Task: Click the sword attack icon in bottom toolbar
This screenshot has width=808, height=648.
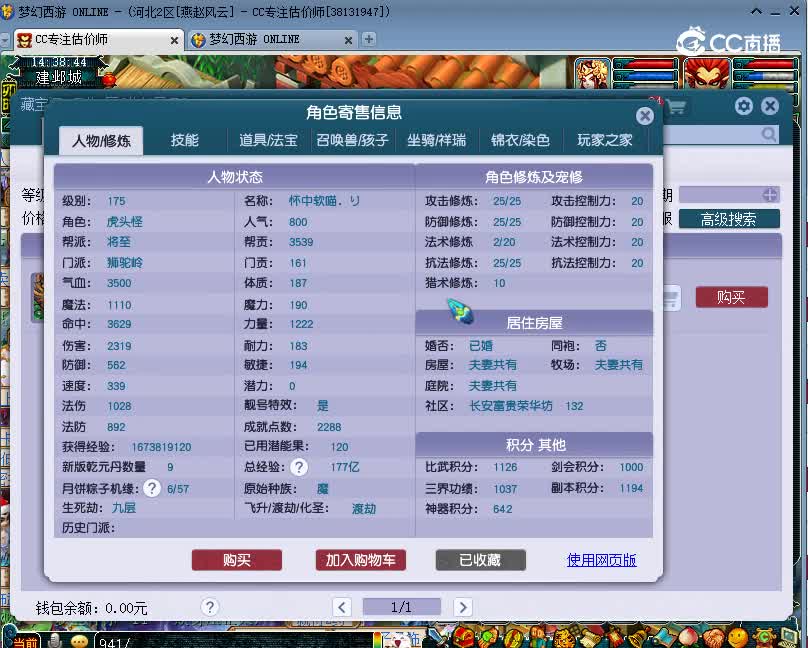Action: (437, 637)
